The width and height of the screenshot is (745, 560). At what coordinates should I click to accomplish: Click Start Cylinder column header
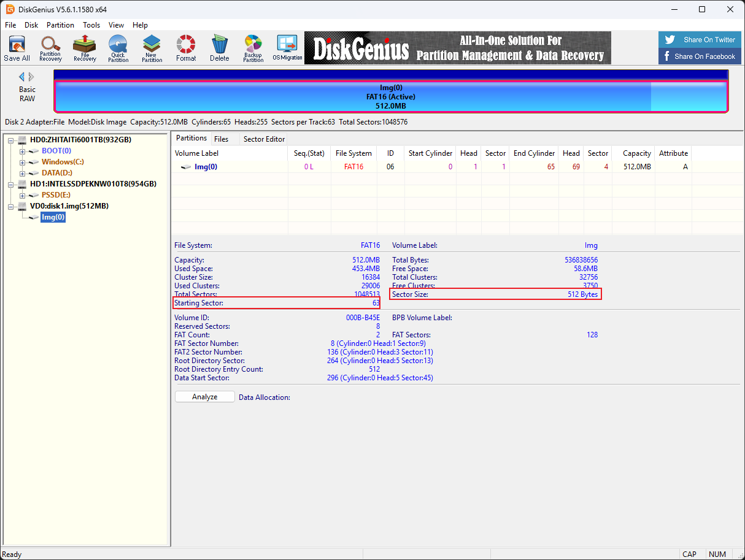click(x=431, y=153)
